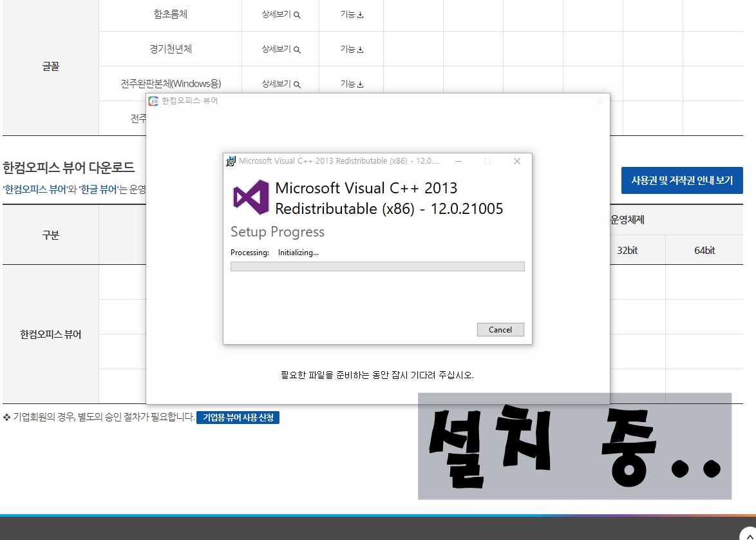Click the 글꼴 category cell
This screenshot has width=756, height=540.
pyautogui.click(x=51, y=66)
